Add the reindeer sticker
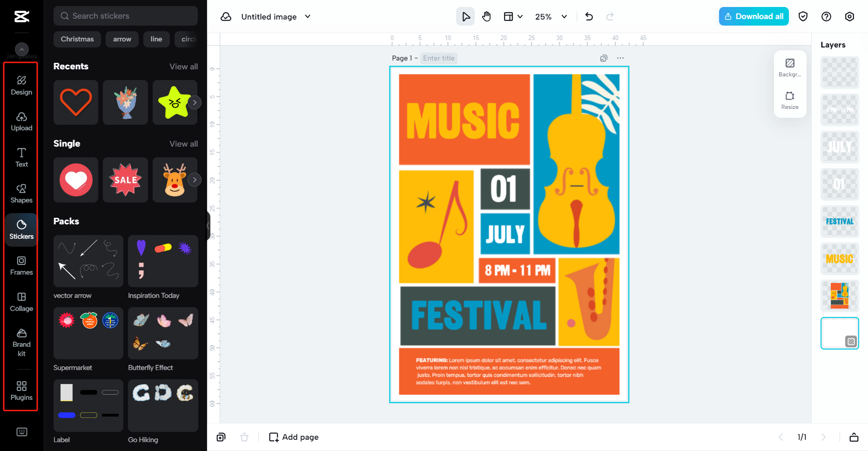 tap(175, 180)
